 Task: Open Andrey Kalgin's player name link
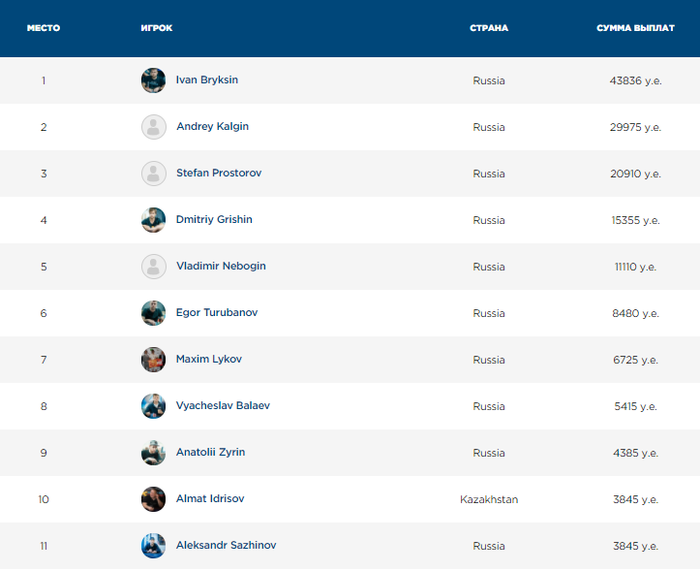click(x=212, y=127)
